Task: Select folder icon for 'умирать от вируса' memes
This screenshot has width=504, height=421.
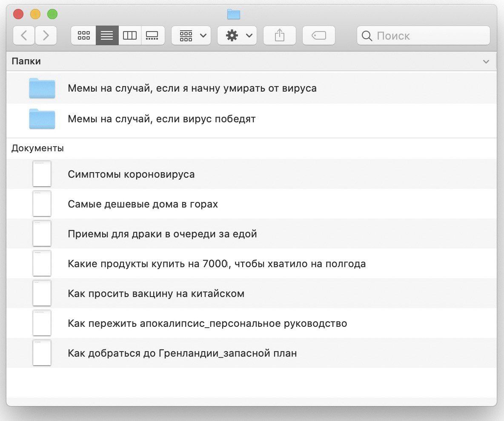Action: (42, 89)
